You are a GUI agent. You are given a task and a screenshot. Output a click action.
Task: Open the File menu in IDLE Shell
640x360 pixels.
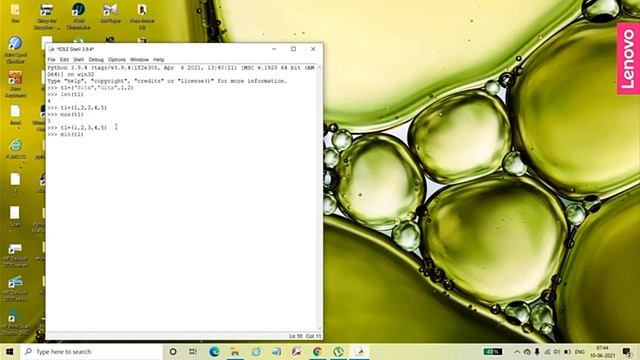[x=51, y=60]
